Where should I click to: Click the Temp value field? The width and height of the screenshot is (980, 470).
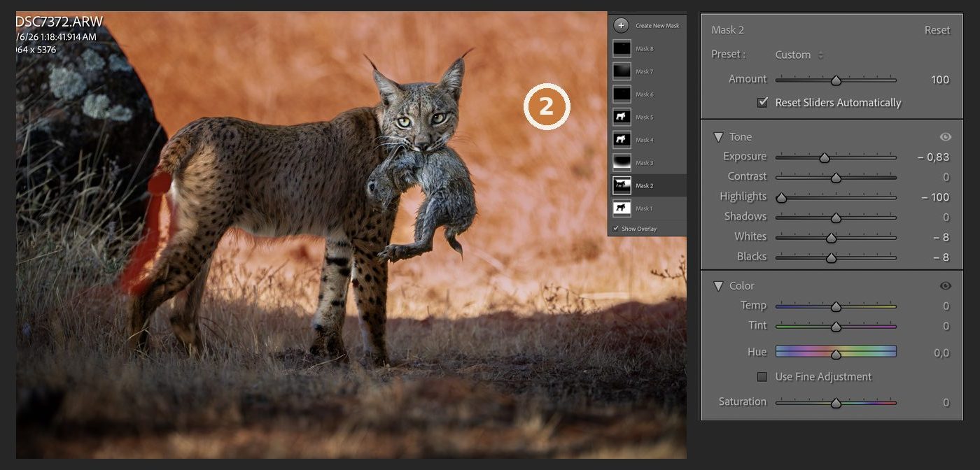pyautogui.click(x=946, y=306)
